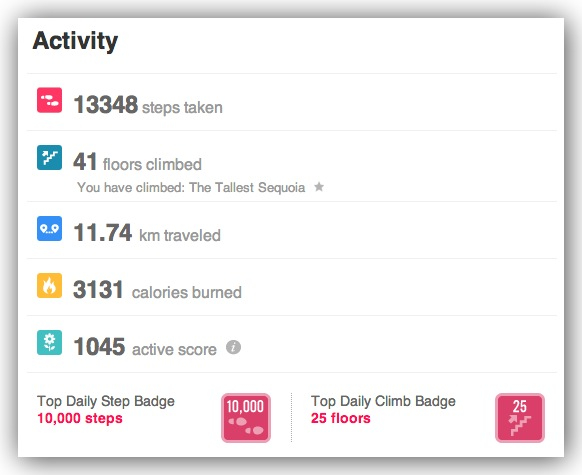582x475 pixels.
Task: Click the 13348 steps taken value
Action: [106, 105]
